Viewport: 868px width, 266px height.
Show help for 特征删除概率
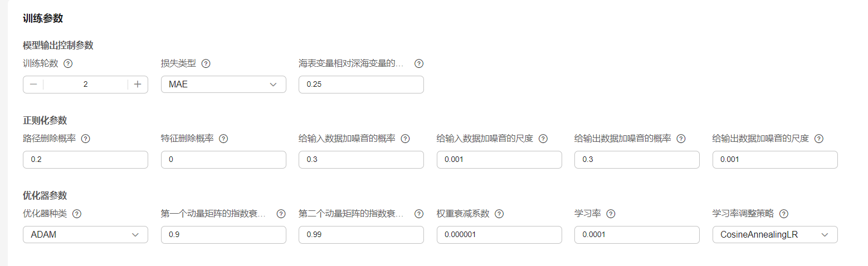click(223, 139)
